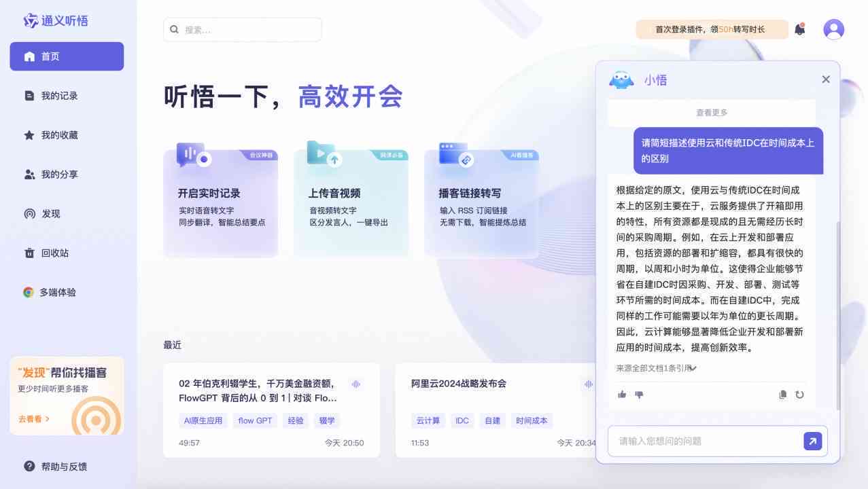
Task: Click the 我的收藏 star icon
Action: pyautogui.click(x=29, y=135)
